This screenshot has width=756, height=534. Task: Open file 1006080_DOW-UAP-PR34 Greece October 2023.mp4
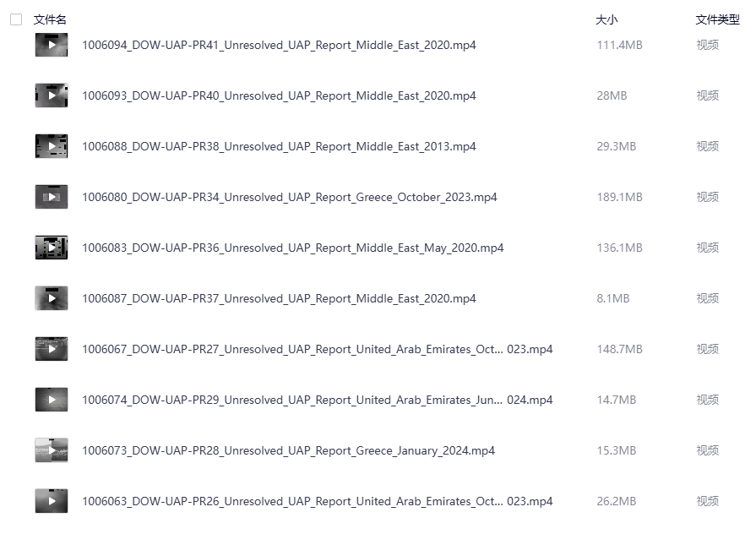289,198
